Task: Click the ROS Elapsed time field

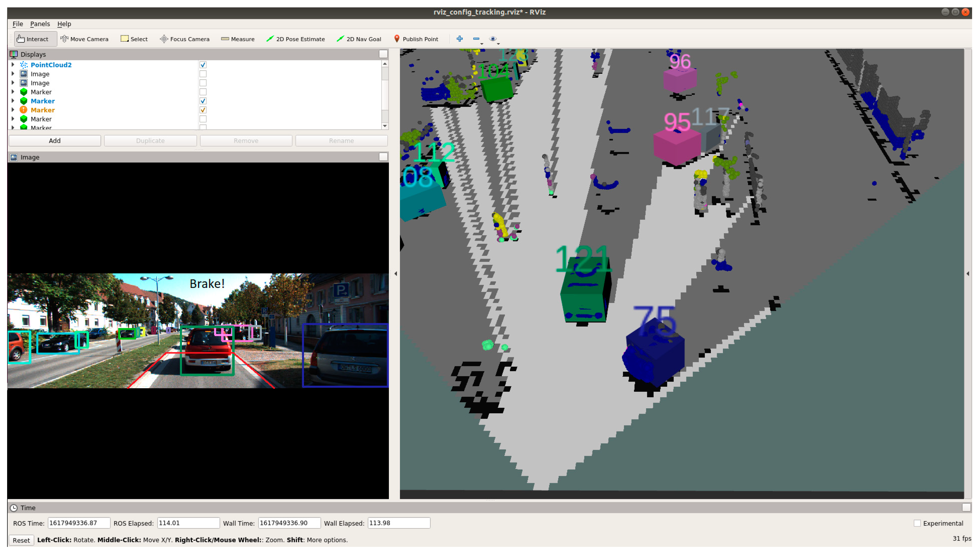Action: pyautogui.click(x=188, y=523)
